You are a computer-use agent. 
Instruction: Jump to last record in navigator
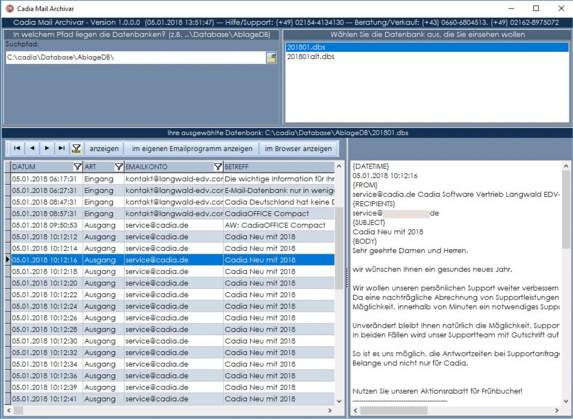(62, 148)
